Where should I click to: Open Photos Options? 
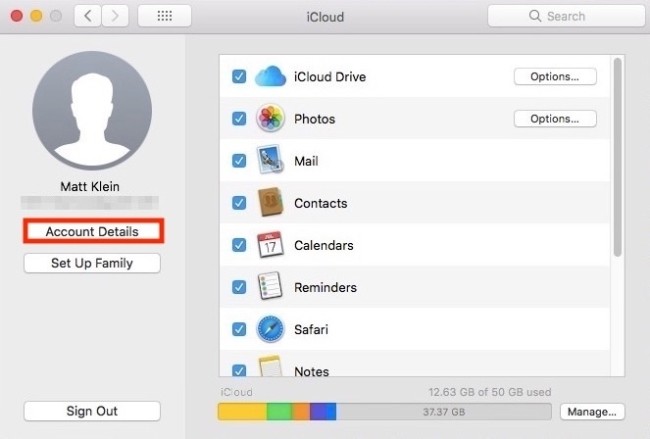(x=555, y=119)
